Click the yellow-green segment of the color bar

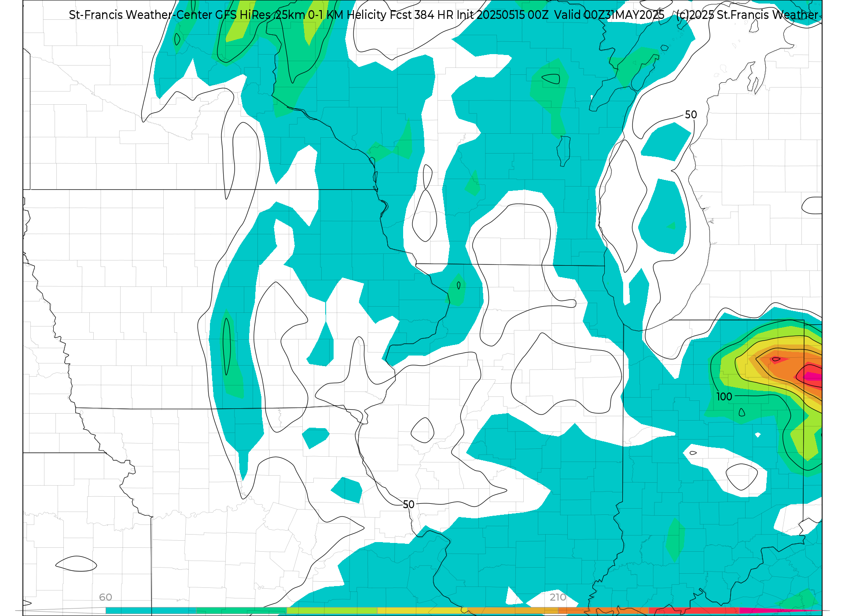coord(332,611)
